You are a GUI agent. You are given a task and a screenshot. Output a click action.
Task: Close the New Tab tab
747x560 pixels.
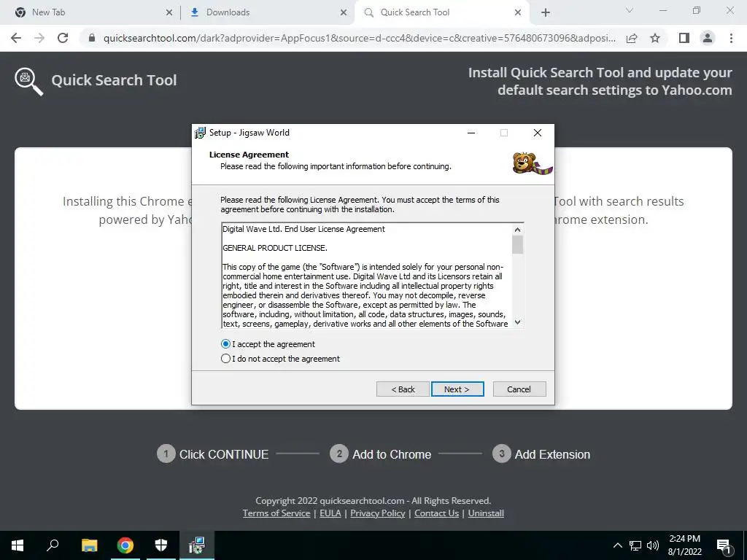(x=169, y=13)
